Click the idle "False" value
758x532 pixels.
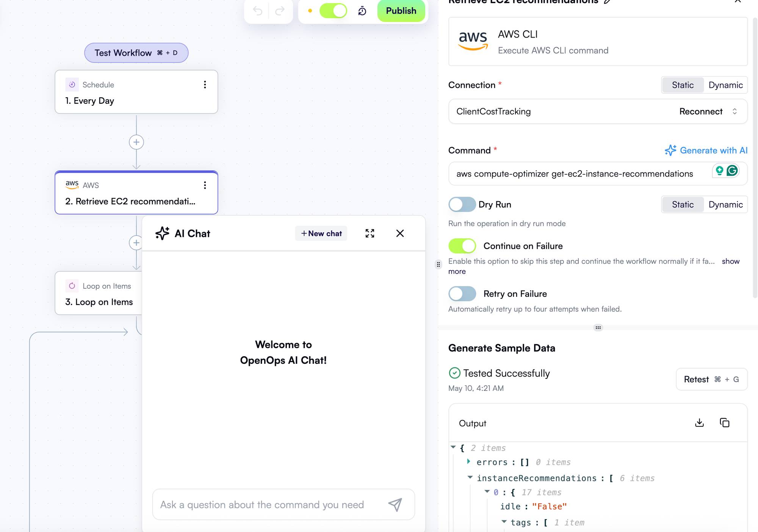point(549,507)
